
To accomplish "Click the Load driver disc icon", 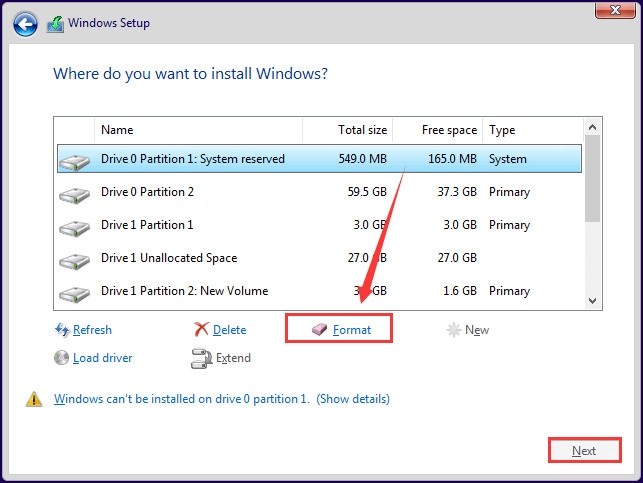I will click(62, 358).
